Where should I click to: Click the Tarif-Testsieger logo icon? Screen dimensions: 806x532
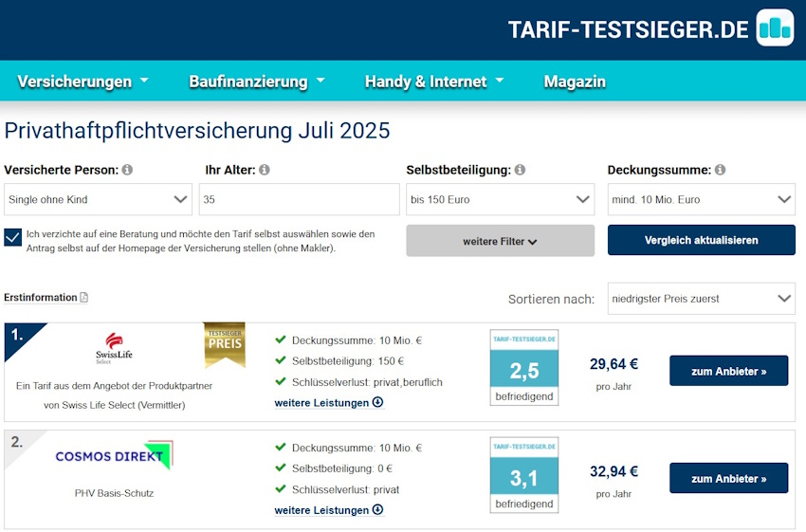coord(775,28)
